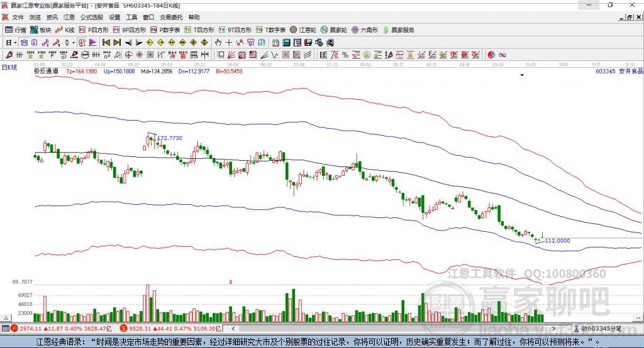Open the 9P四方形 tool
This screenshot has width=644, height=348.
point(130,30)
